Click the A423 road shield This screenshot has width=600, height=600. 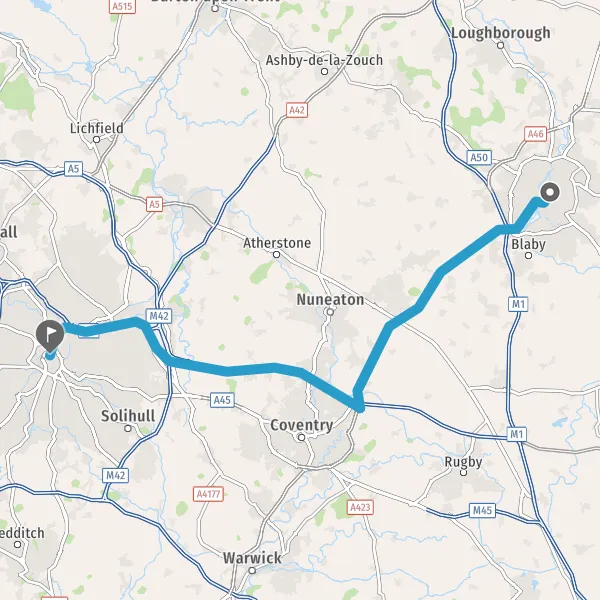tap(360, 507)
